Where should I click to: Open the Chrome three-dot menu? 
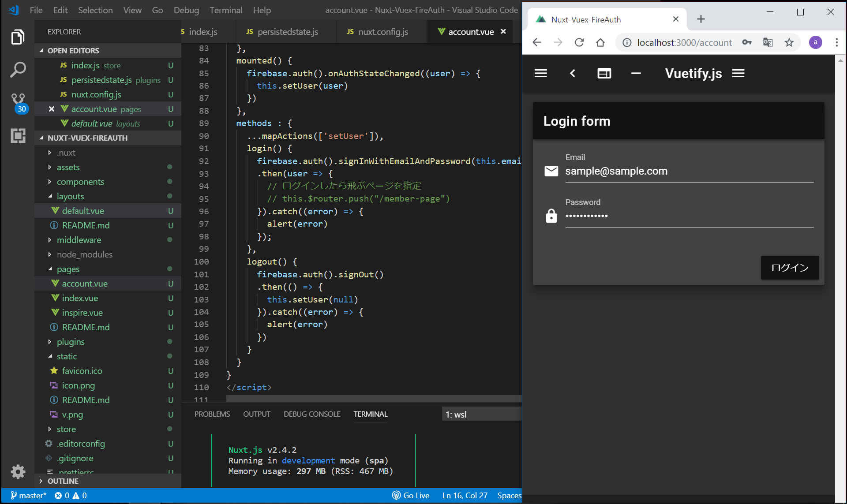837,42
